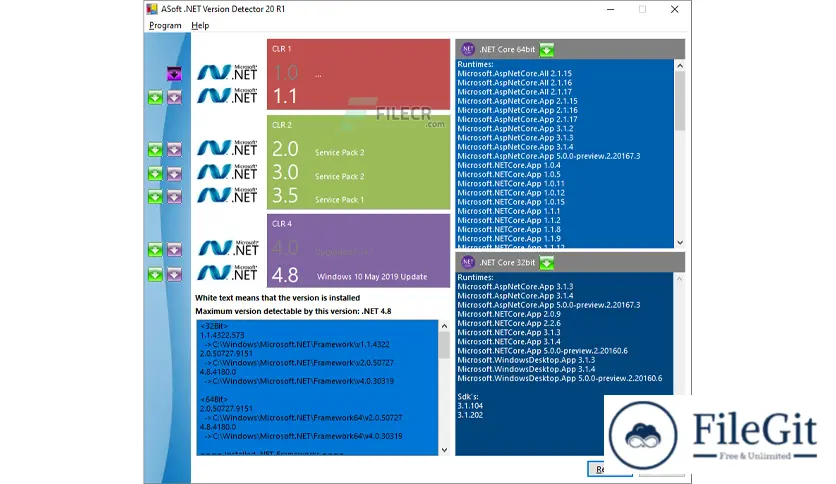Image resolution: width=836 pixels, height=484 pixels.
Task: Click the 'Framework\v1.1.4322' path in details pane
Action: pyautogui.click(x=297, y=344)
